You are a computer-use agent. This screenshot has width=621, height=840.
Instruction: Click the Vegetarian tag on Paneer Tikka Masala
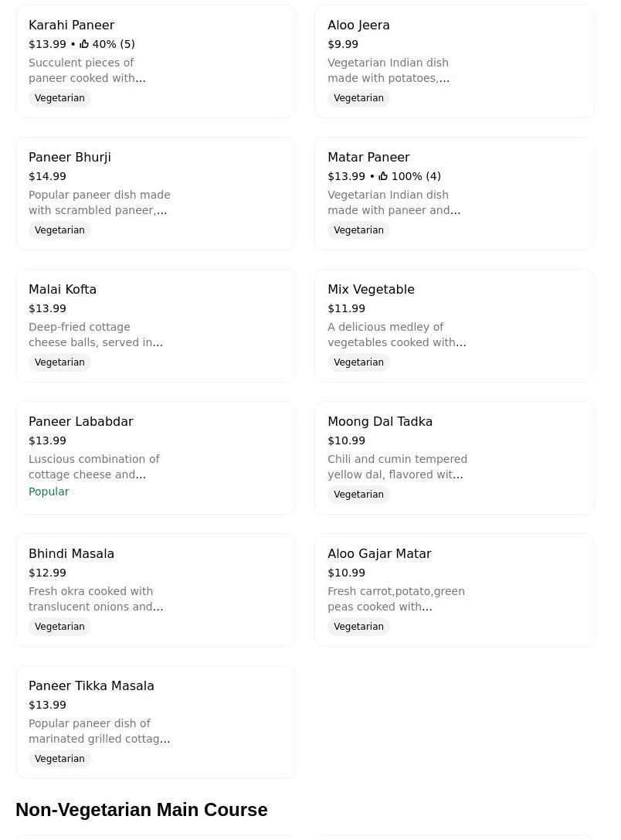[59, 759]
